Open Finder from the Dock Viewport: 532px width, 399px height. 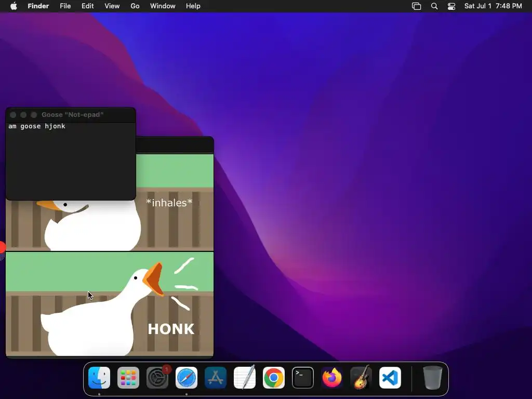pyautogui.click(x=99, y=378)
